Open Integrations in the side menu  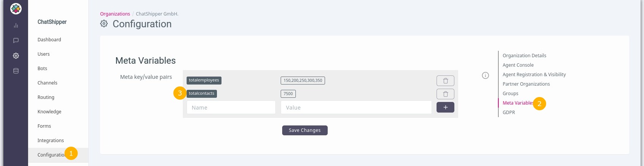(50, 141)
